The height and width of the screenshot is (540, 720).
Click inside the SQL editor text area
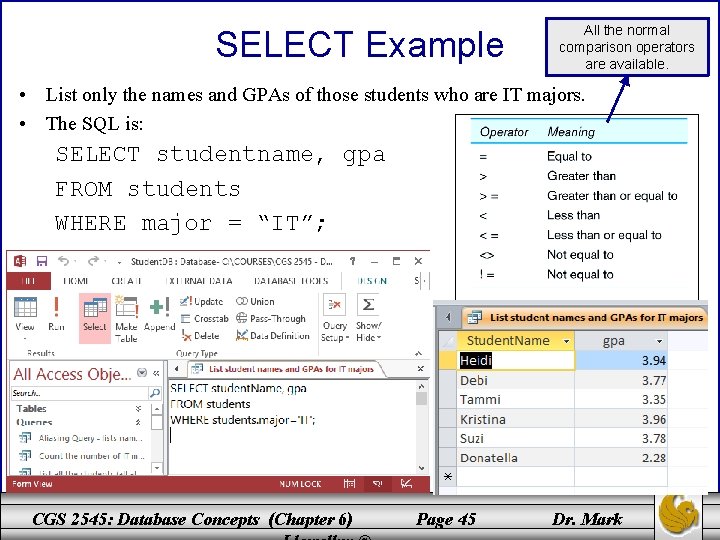(292, 427)
